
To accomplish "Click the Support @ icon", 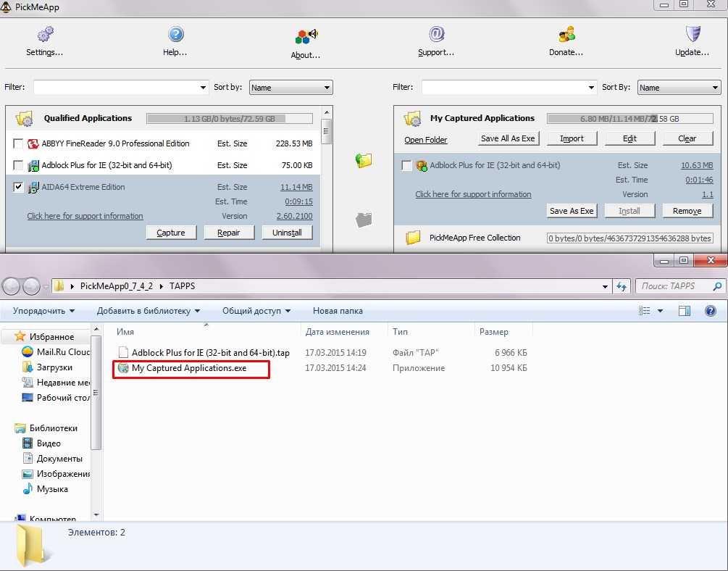I will click(x=436, y=35).
